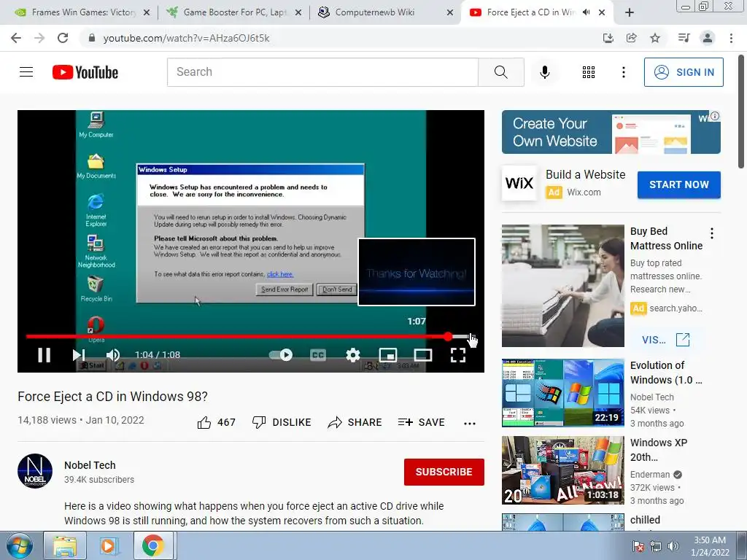Screen dimensions: 747x560
Task: Open the Wix logo ad
Action: 519,183
